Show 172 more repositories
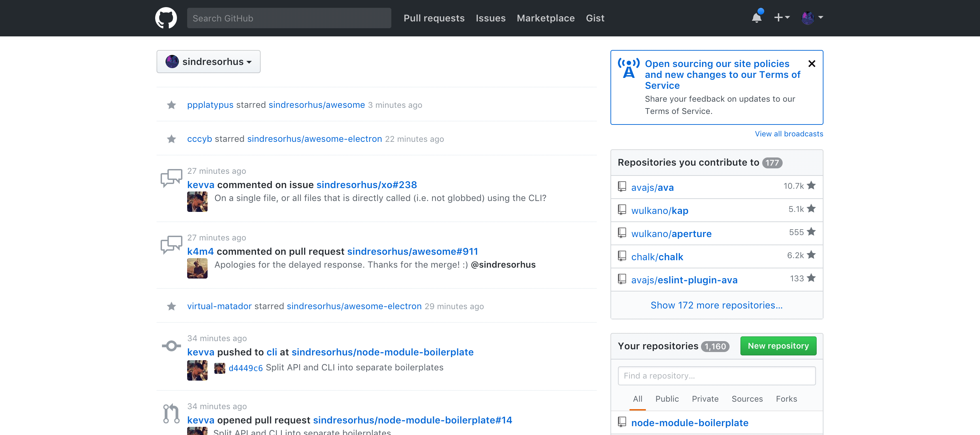 [x=716, y=305]
